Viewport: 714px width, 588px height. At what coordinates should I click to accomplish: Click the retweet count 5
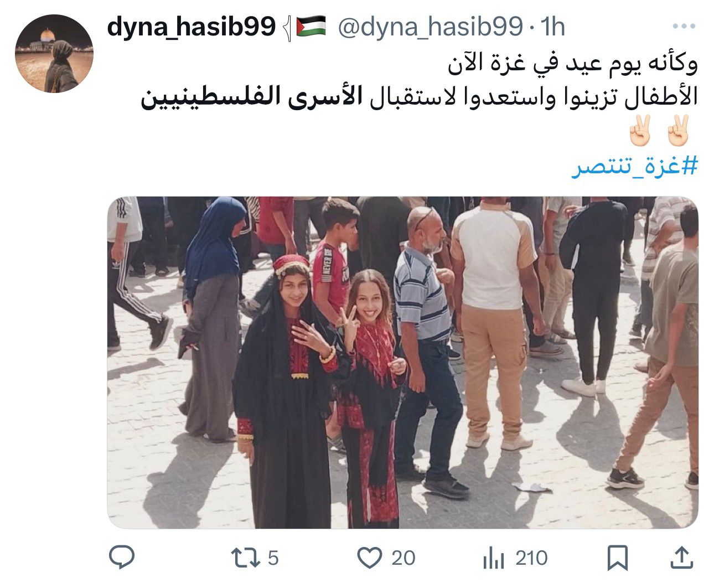pos(273,558)
